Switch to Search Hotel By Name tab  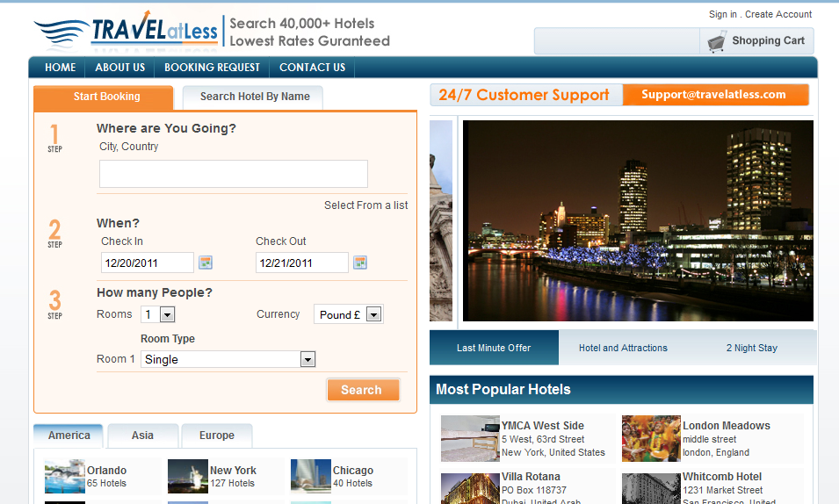pos(254,97)
